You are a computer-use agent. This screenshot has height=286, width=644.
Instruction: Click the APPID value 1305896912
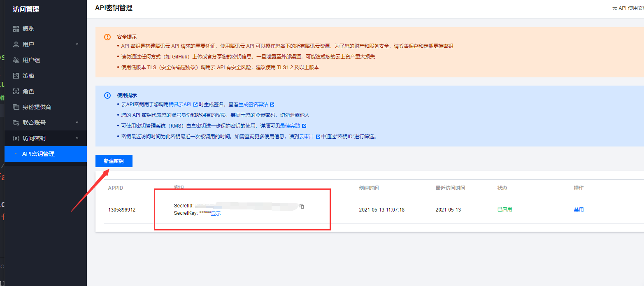(122, 210)
